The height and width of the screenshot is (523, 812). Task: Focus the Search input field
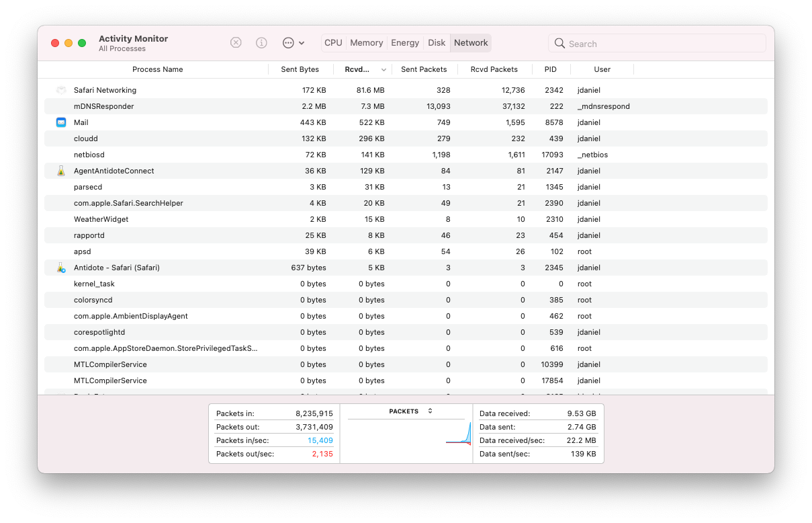657,44
